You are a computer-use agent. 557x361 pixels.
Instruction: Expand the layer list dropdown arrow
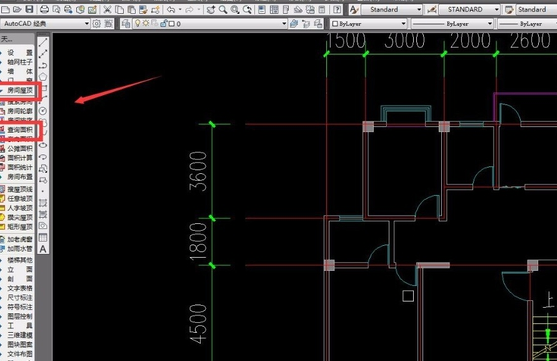coord(284,24)
